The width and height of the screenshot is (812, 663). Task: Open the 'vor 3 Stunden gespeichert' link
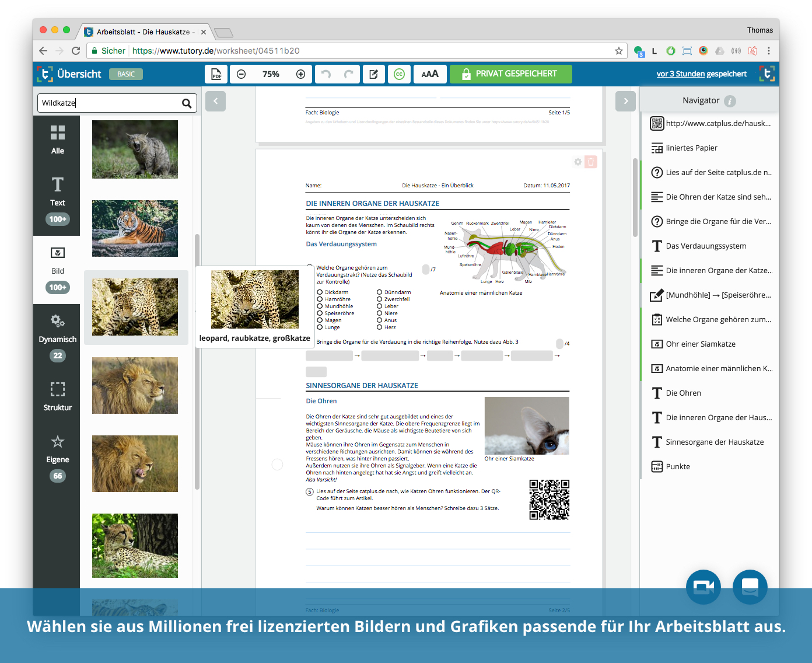(x=701, y=74)
